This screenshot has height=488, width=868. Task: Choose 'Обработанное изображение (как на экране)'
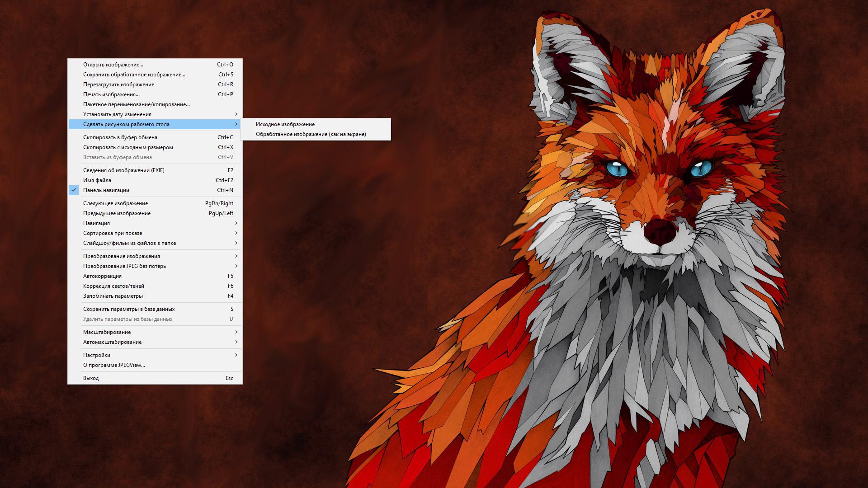pyautogui.click(x=316, y=134)
